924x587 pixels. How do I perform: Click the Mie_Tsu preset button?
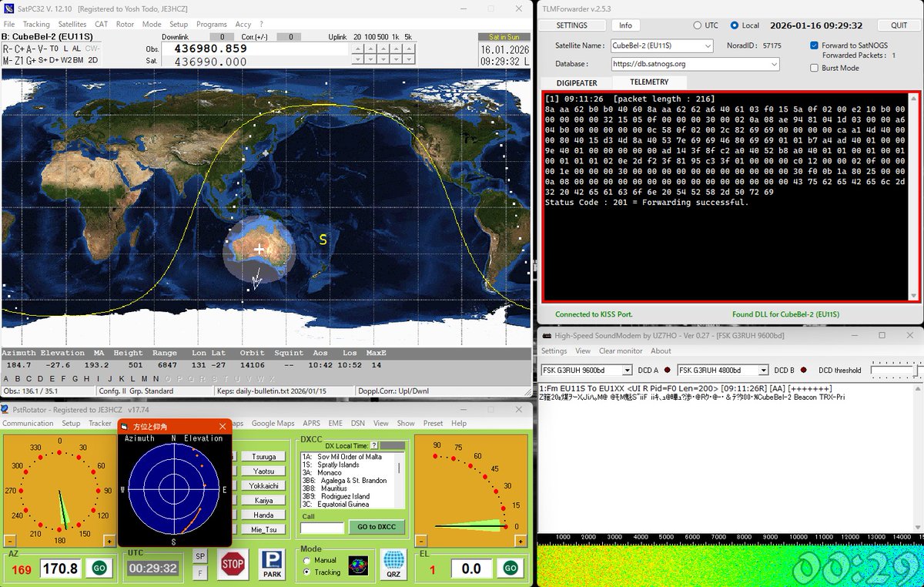pyautogui.click(x=263, y=529)
